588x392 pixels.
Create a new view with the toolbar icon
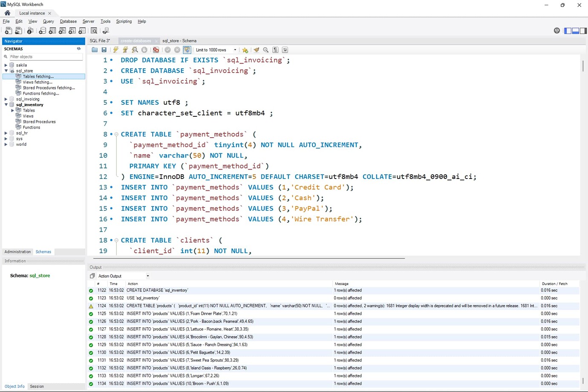point(62,31)
